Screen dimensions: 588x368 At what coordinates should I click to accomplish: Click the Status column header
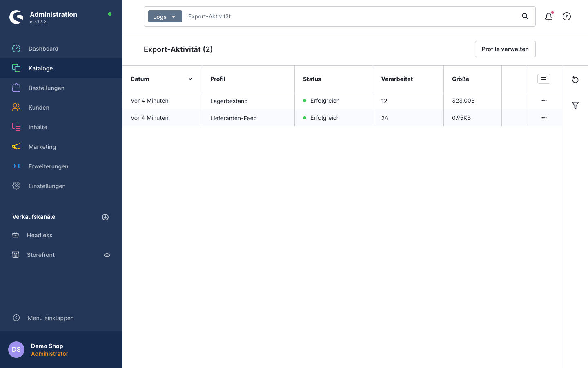(334, 79)
